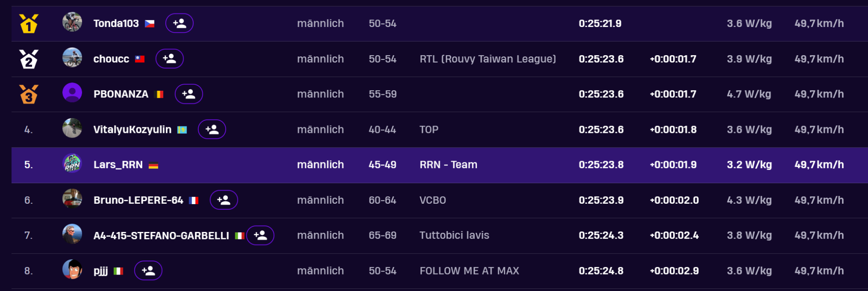Click add-friend icon for Bruno-LEPERE-64
This screenshot has width=868, height=291.
coord(224,200)
